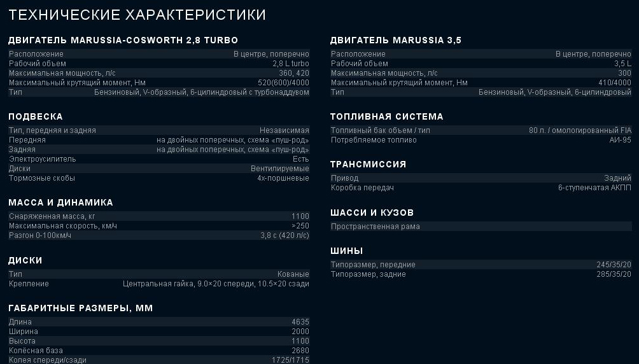Click the power value 360, 420
Image resolution: width=639 pixels, height=364 pixels.
294,73
